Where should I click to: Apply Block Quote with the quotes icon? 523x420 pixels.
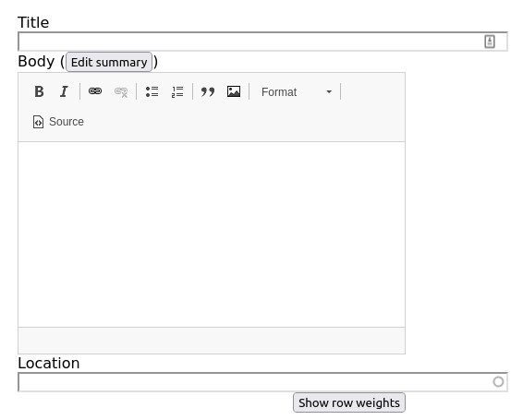208,91
